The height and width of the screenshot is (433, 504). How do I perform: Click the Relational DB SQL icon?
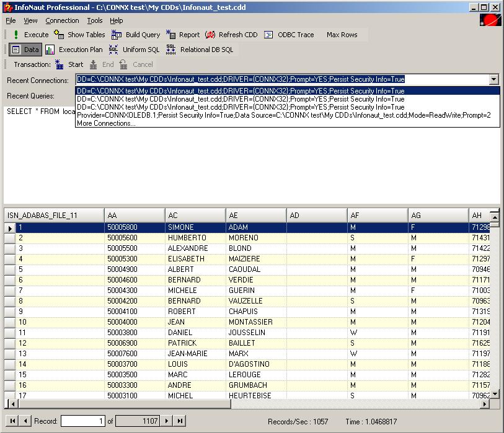170,50
